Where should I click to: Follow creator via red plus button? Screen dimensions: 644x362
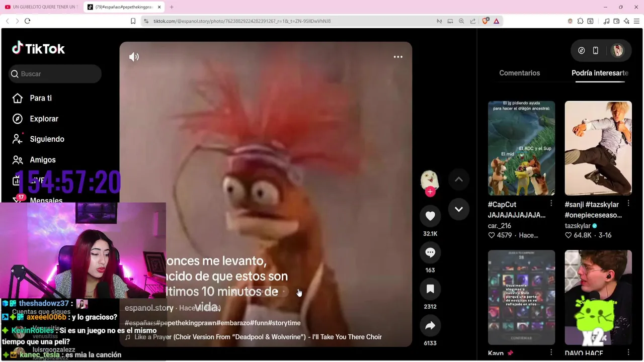click(430, 192)
